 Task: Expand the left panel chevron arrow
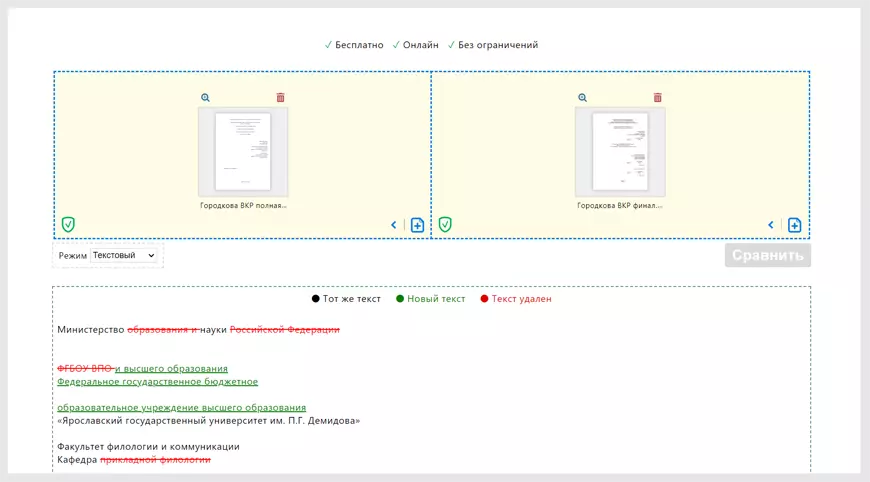pyautogui.click(x=394, y=225)
